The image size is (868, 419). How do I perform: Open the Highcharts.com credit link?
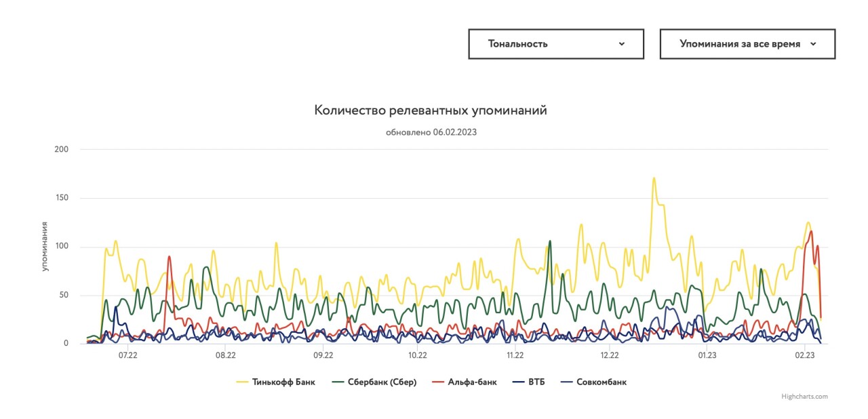pos(804,397)
